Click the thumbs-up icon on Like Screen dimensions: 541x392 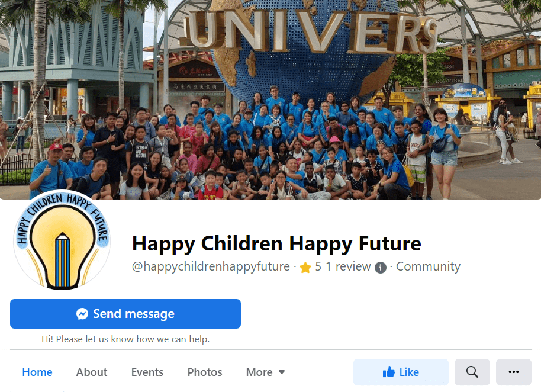[389, 372]
